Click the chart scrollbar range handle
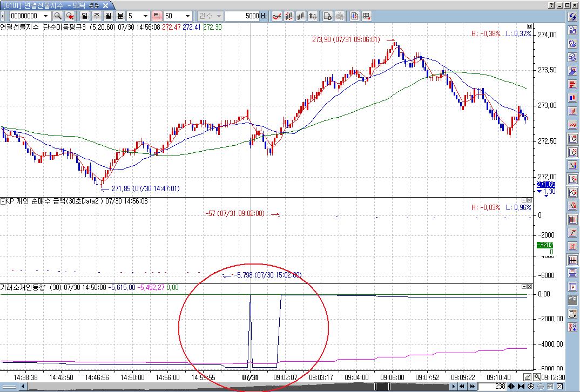The height and width of the screenshot is (392, 580). pos(382,387)
